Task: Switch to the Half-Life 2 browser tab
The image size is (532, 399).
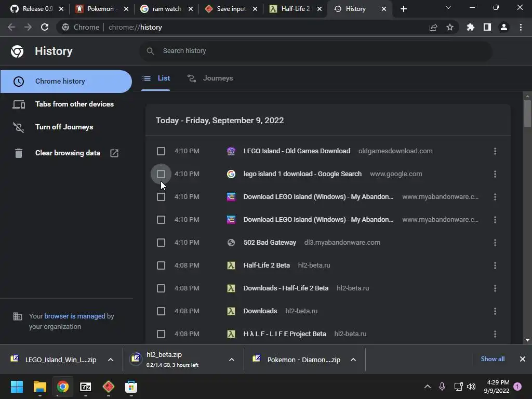Action: pos(296,9)
